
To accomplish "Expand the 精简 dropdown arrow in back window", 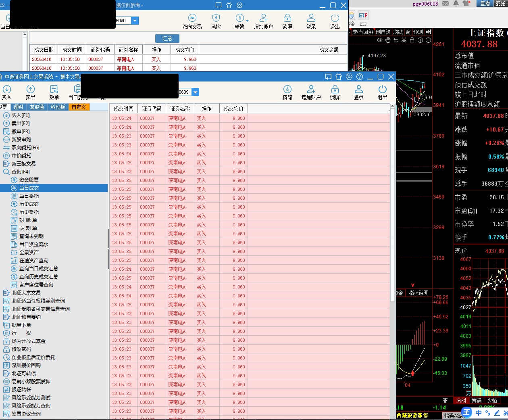I will tap(247, 21).
